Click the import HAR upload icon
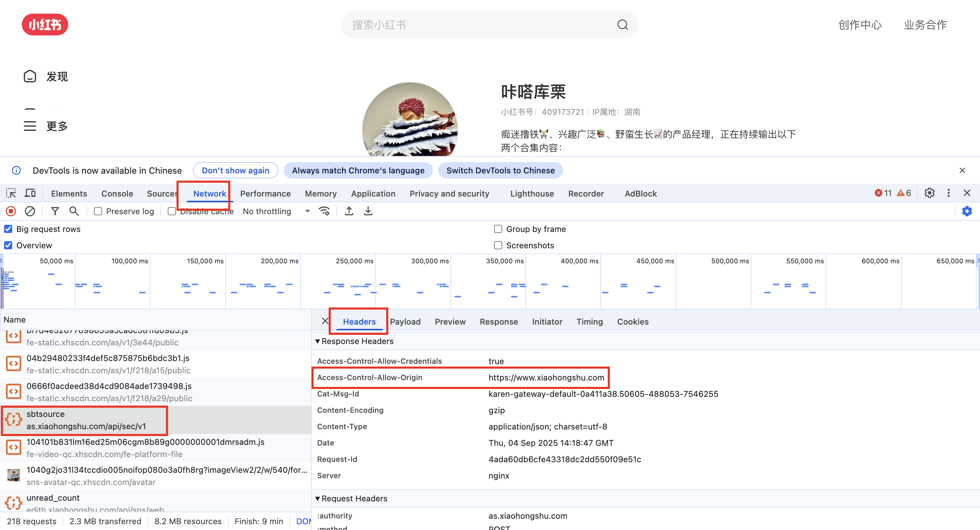The height and width of the screenshot is (530, 980). pos(349,211)
